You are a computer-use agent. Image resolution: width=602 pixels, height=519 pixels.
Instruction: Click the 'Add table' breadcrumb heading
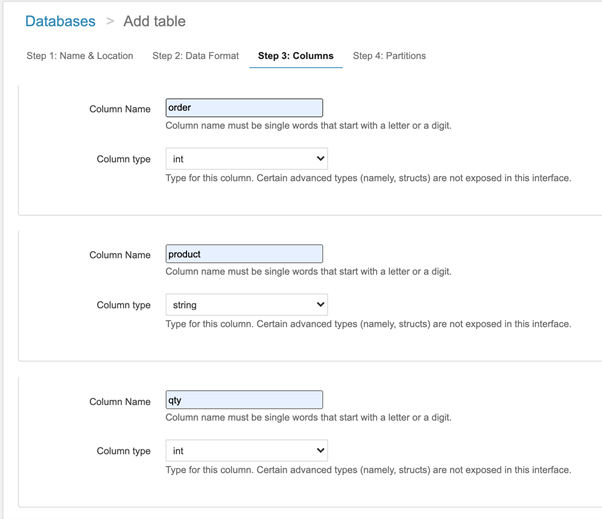point(154,21)
